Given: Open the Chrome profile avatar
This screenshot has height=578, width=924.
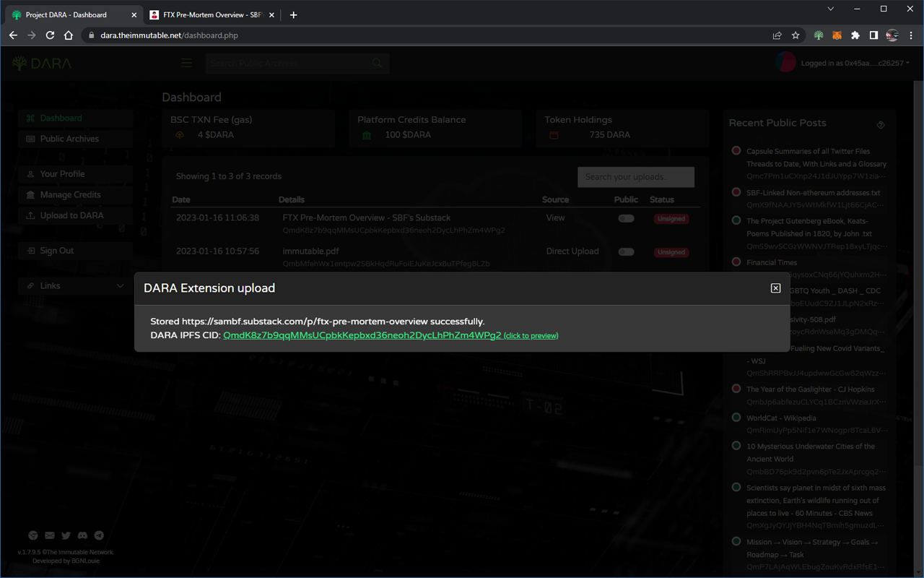Looking at the screenshot, I should click(x=892, y=35).
